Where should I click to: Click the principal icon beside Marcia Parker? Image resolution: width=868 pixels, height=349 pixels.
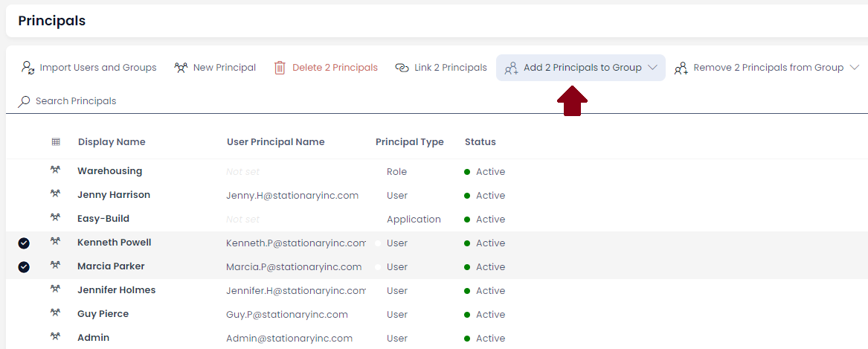55,265
